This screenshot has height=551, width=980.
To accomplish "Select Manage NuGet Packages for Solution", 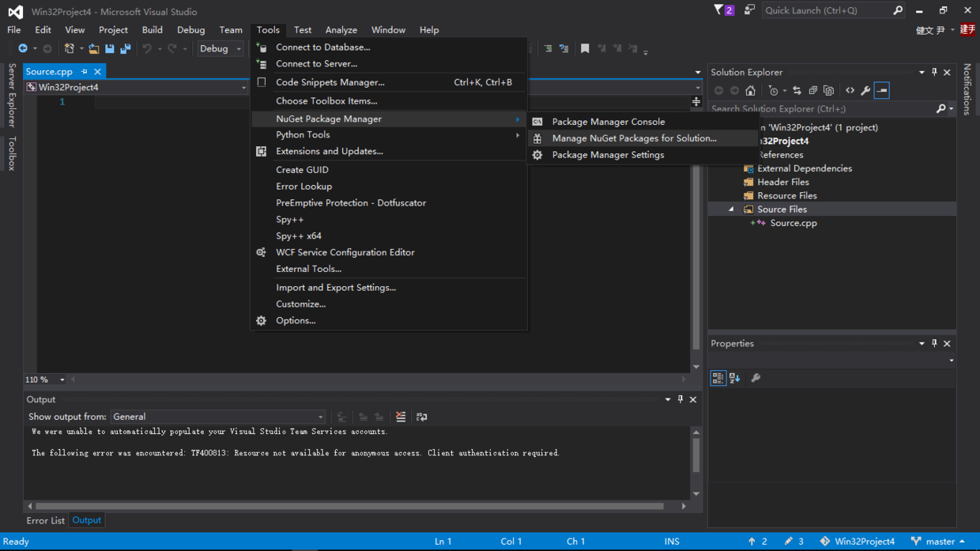I will 634,138.
